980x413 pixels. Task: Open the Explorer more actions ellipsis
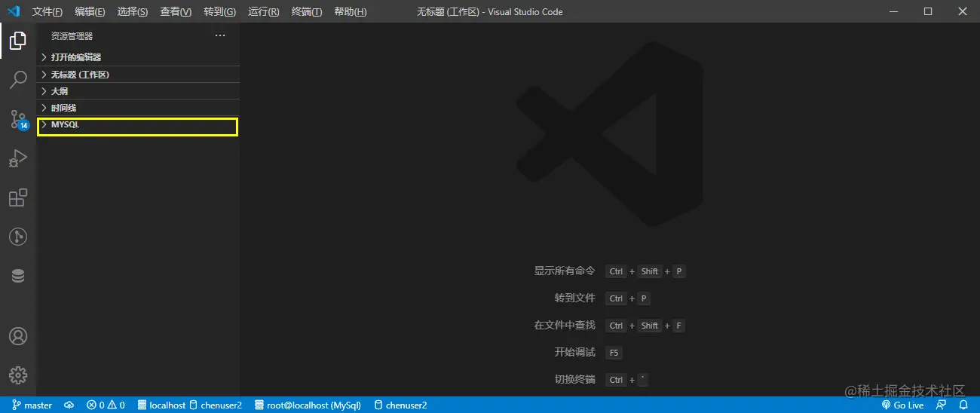[x=220, y=35]
